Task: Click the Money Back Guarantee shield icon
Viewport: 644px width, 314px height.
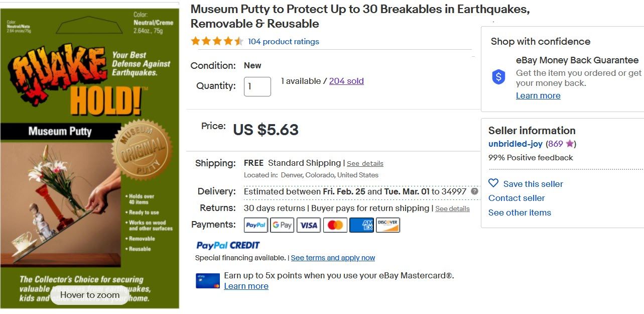Action: click(498, 77)
